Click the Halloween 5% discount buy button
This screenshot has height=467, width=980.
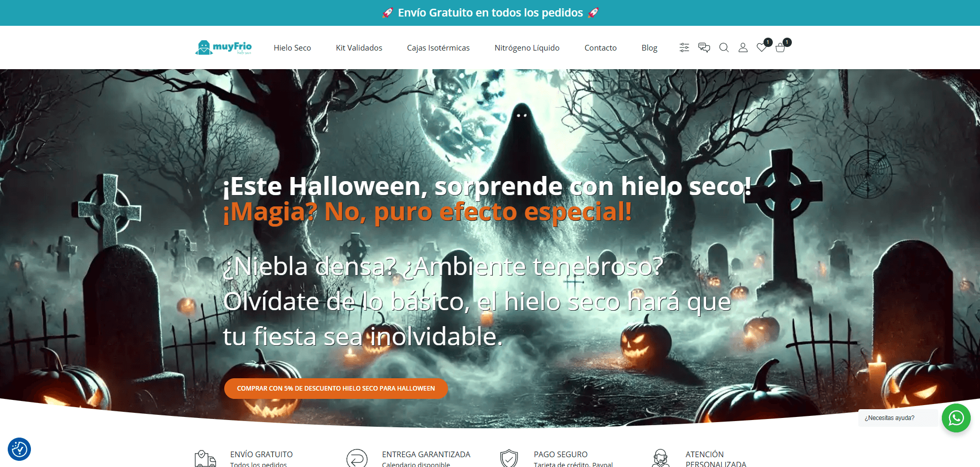click(336, 389)
